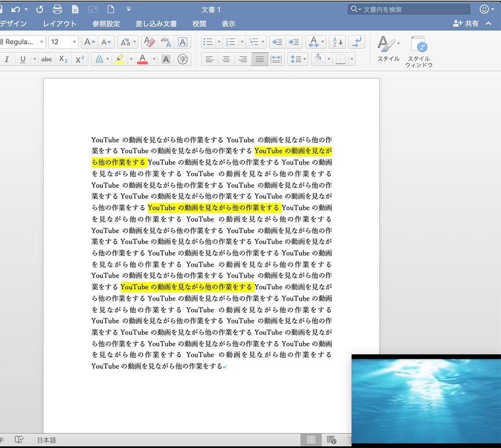The height and width of the screenshot is (448, 501).
Task: Open the undo history dropdown arrow
Action: click(x=26, y=10)
